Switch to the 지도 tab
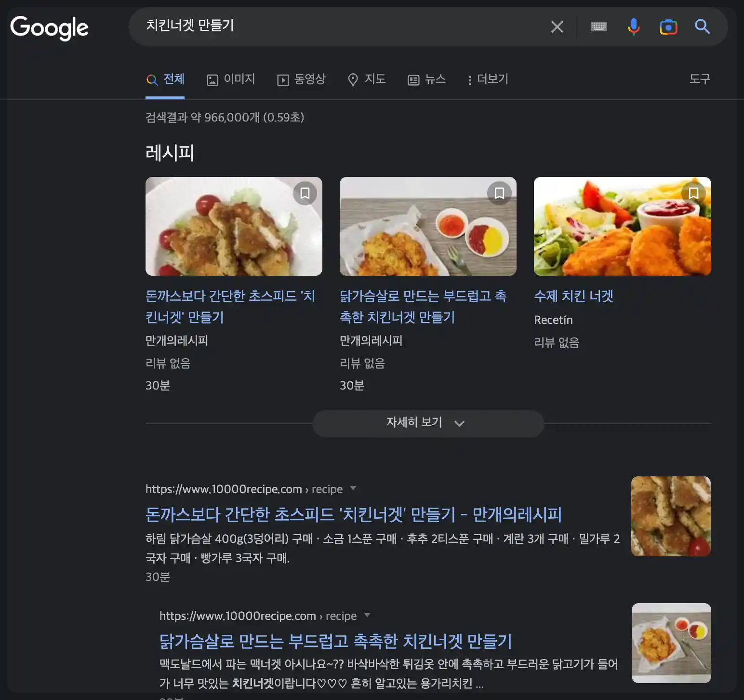This screenshot has height=700, width=744. (x=367, y=80)
